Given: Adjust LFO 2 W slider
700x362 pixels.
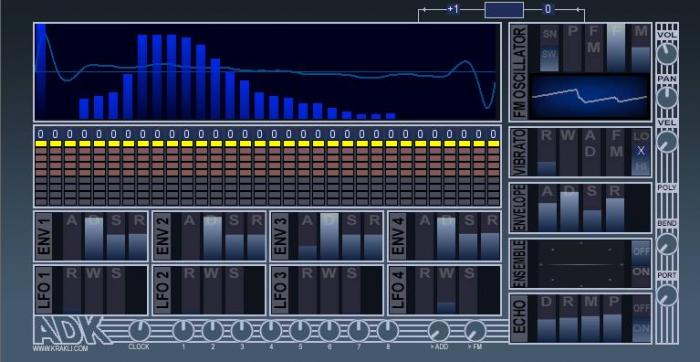Looking at the screenshot, I should [x=212, y=290].
